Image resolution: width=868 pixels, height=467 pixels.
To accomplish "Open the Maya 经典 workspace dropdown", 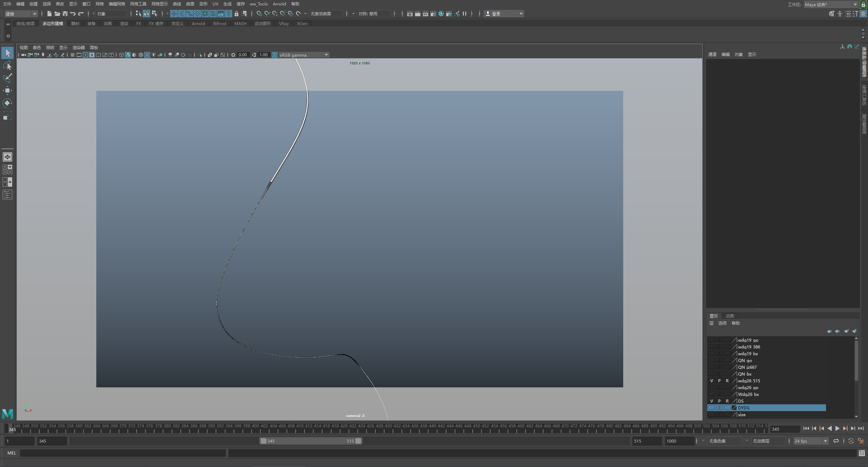I will click(831, 4).
